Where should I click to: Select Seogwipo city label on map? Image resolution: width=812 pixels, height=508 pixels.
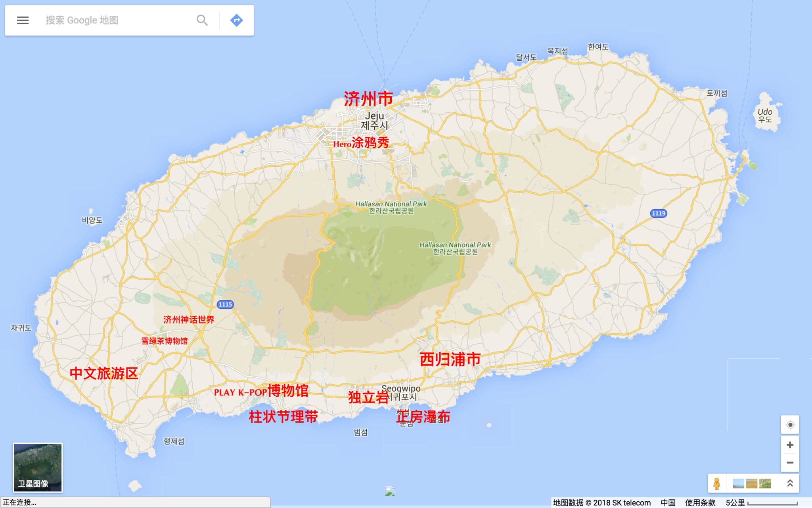401,389
